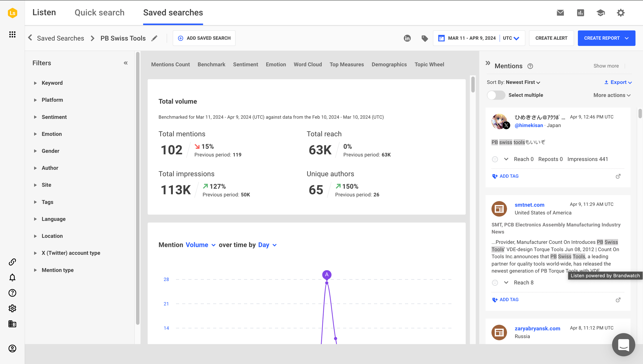643x364 pixels.
Task: Open the Sort By Newest First dropdown
Action: coord(523,82)
